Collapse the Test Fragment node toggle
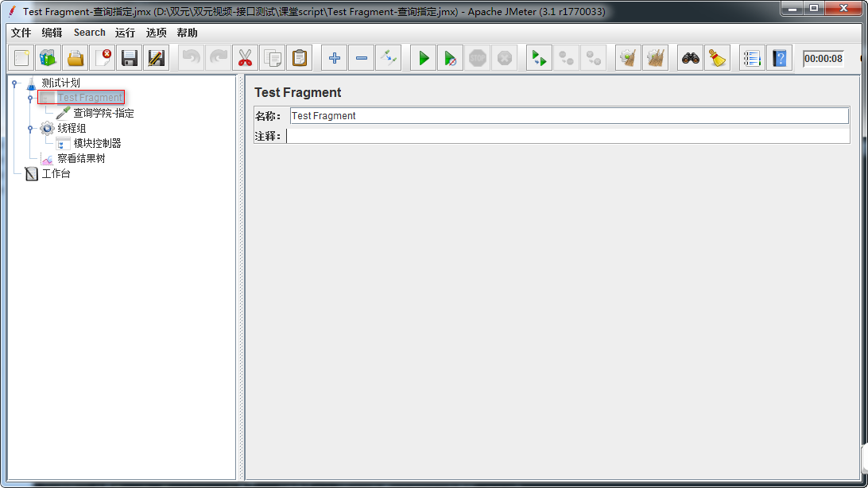The height and width of the screenshot is (488, 868). point(30,99)
